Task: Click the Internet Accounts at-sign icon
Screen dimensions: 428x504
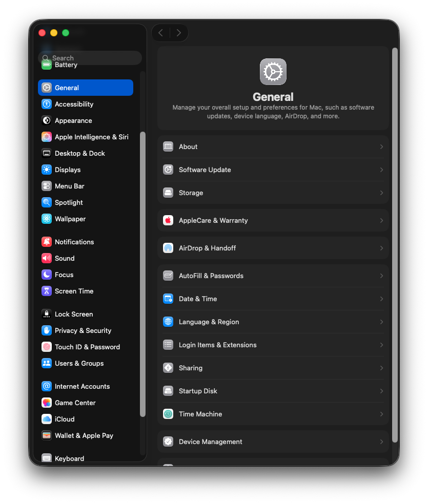Action: tap(47, 386)
